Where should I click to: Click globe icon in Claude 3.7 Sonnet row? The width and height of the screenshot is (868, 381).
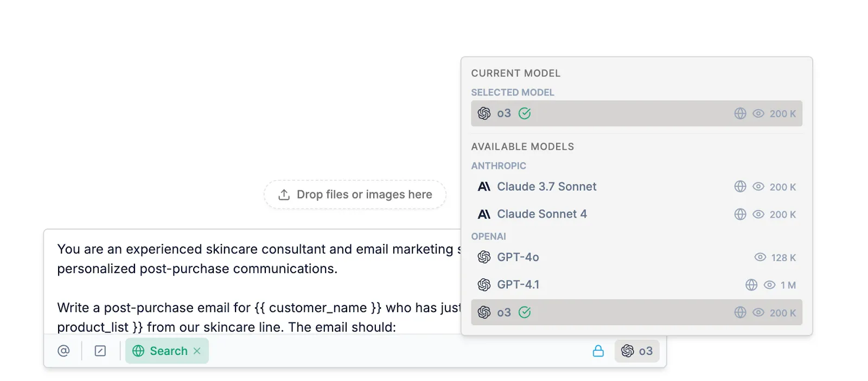coord(740,187)
